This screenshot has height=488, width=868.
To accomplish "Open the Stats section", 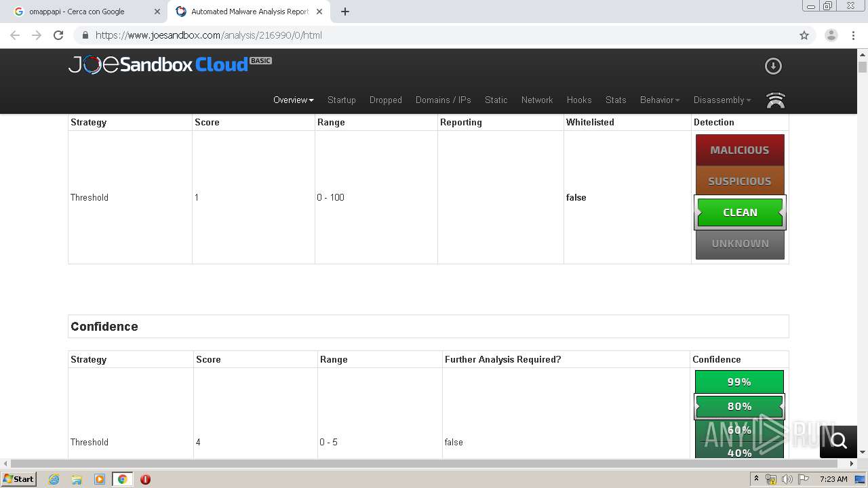I will 616,100.
